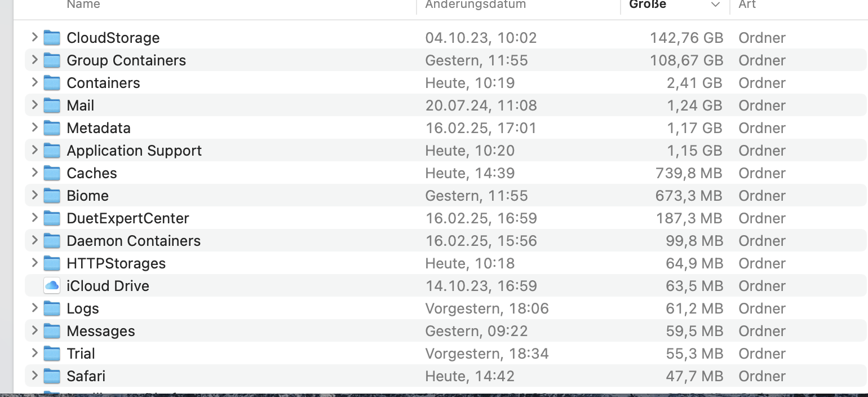Expand the Group Containers folder
Viewport: 868px width, 397px height.
(34, 60)
